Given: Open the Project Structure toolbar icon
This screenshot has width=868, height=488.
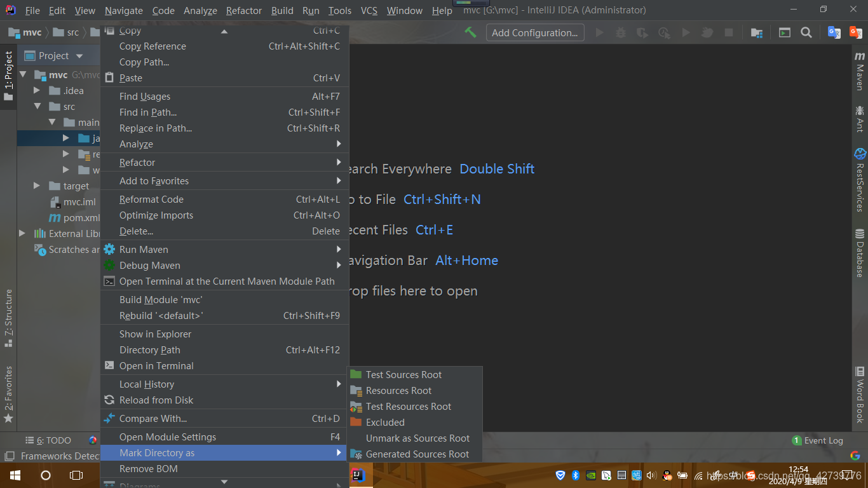Looking at the screenshot, I should (757, 32).
